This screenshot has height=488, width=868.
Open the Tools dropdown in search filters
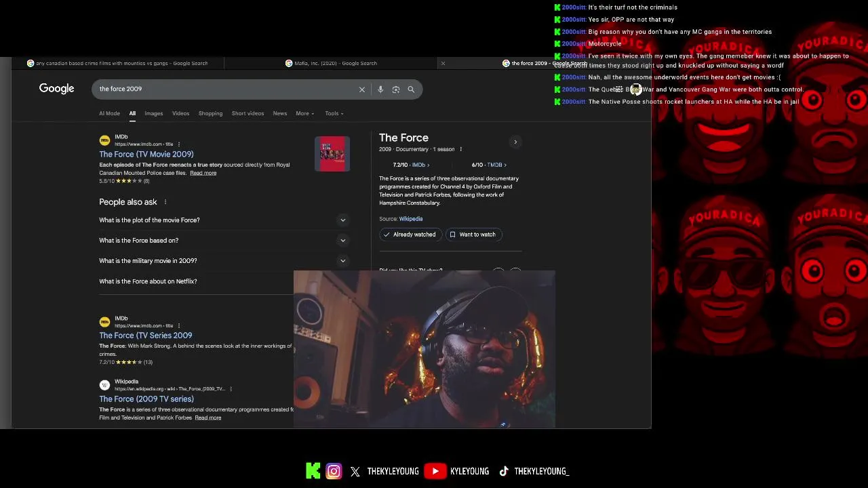334,114
